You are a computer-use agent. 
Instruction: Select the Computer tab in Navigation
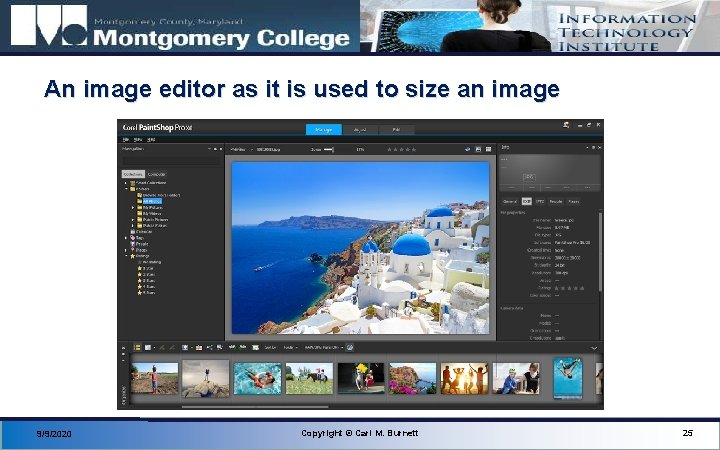coord(157,174)
